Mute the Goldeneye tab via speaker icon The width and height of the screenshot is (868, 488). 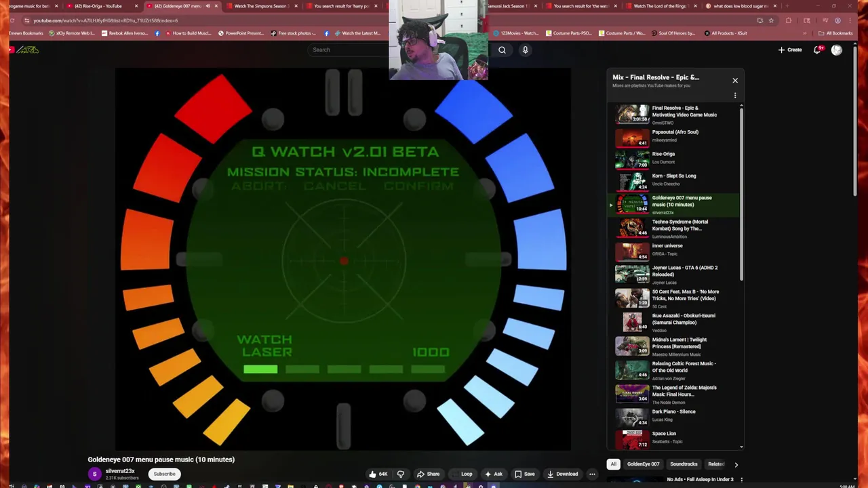click(208, 6)
